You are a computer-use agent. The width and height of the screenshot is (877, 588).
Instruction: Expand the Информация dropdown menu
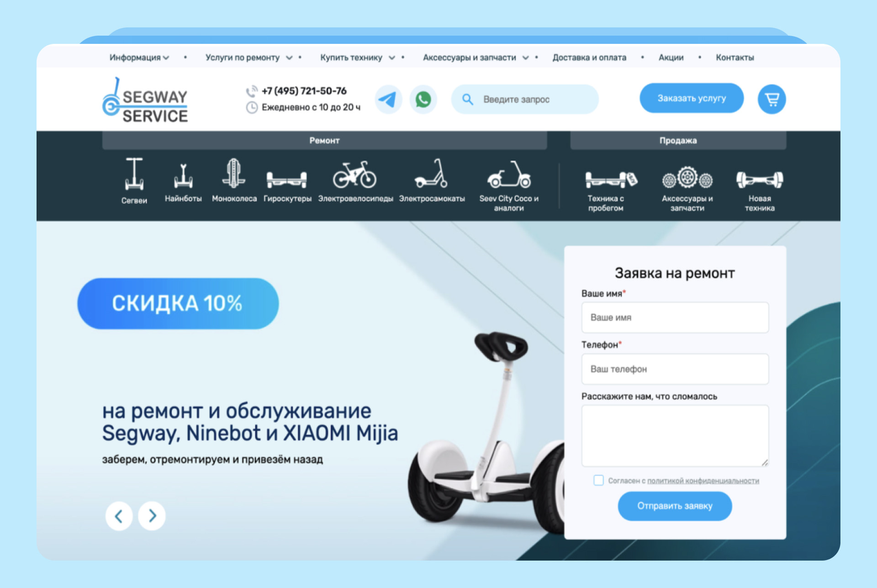[139, 58]
